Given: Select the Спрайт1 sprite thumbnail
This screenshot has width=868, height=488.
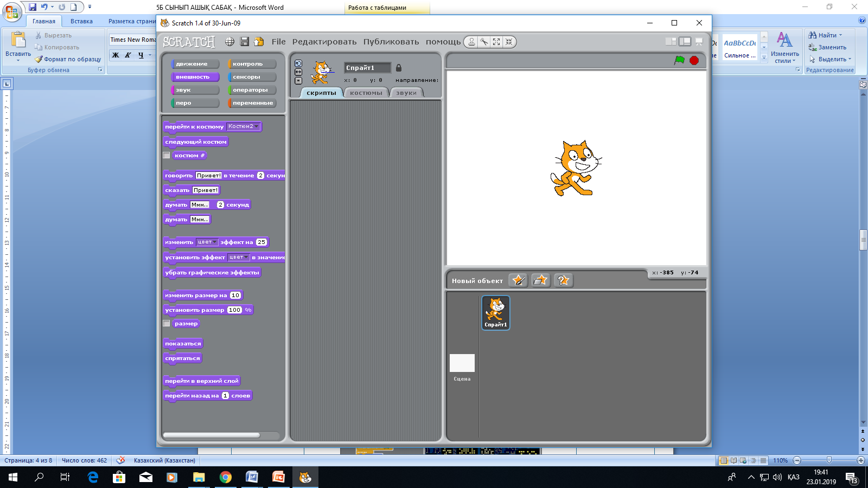Looking at the screenshot, I should tap(496, 312).
